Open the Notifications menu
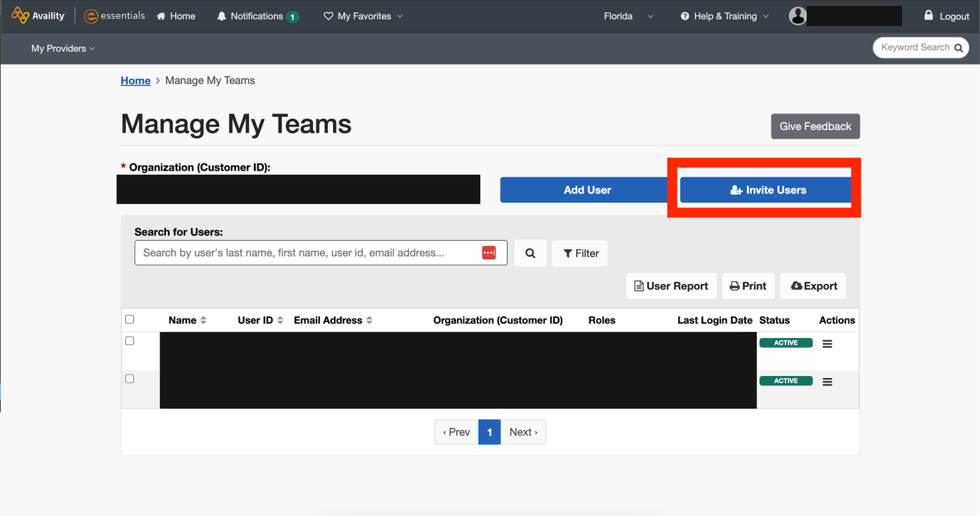The image size is (980, 516). [x=258, y=16]
